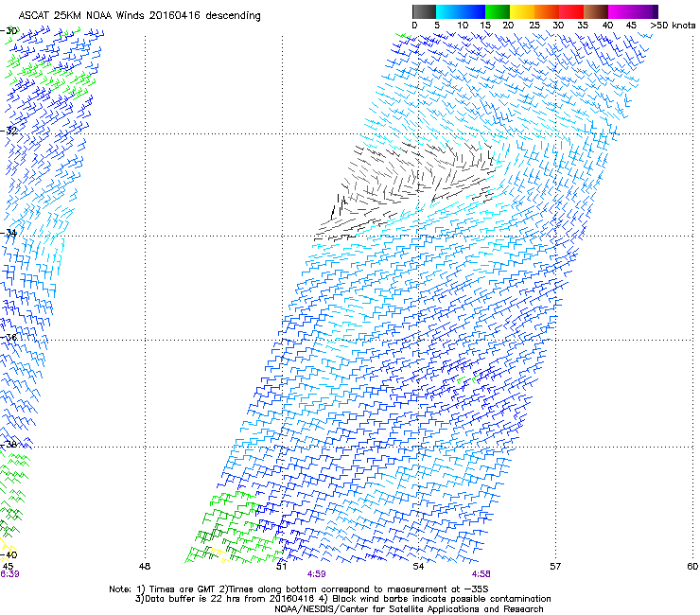Click the "-30" latitude axis label

coord(9,31)
